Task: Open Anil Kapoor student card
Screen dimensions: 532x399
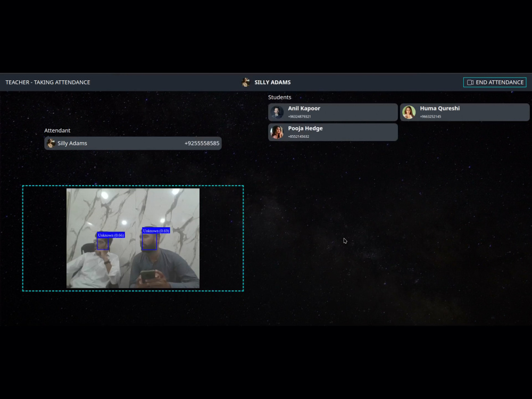Action: 333,112
